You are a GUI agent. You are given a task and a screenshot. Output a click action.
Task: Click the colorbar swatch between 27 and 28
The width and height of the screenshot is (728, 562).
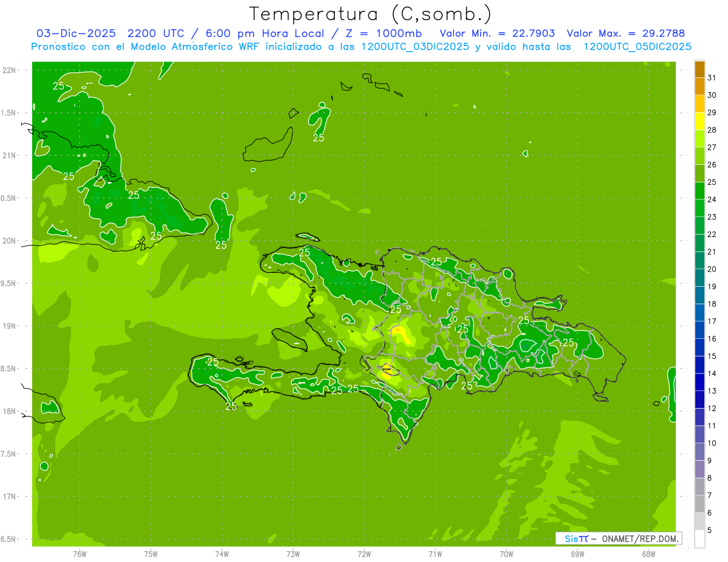699,138
